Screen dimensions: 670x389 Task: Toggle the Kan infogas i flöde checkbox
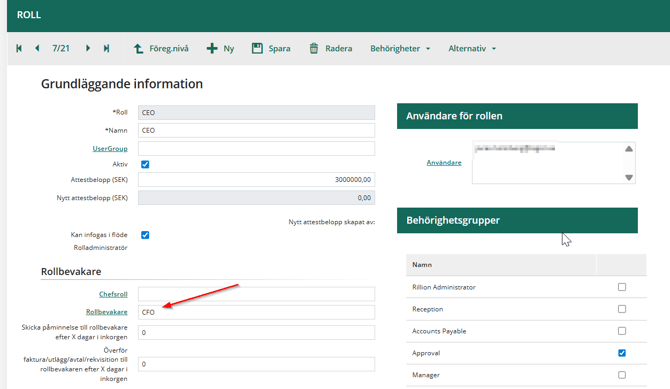(x=145, y=235)
